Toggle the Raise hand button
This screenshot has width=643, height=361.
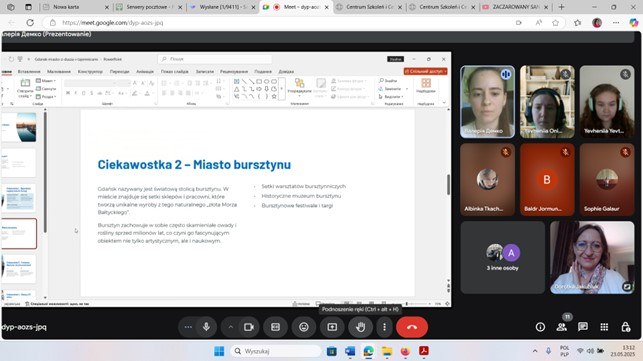tap(360, 327)
